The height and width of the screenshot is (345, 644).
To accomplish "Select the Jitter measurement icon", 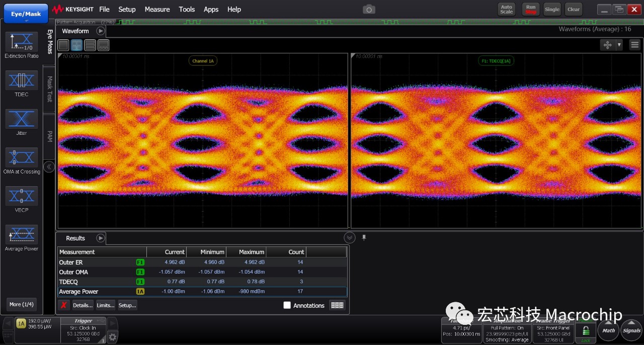I will 22,119.
